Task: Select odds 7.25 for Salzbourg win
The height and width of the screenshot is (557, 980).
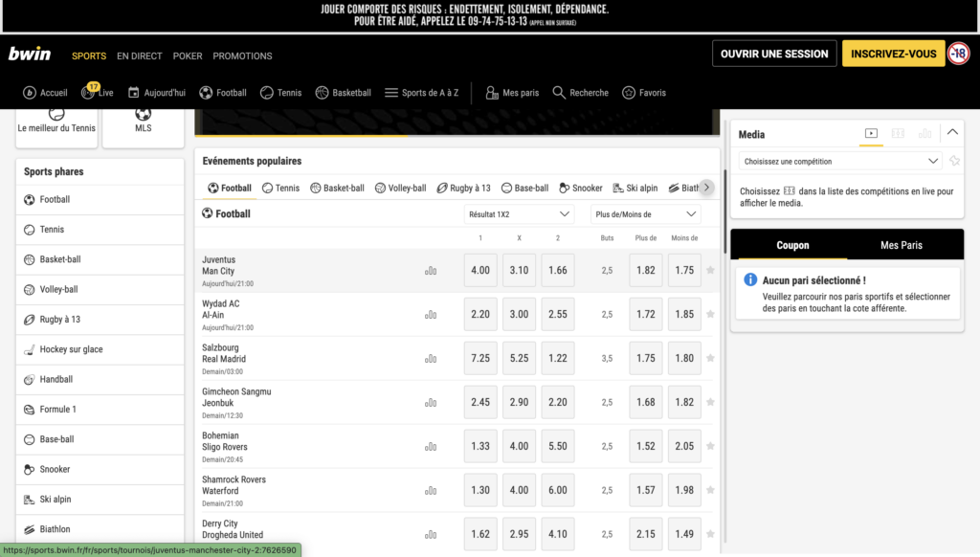Action: 480,358
